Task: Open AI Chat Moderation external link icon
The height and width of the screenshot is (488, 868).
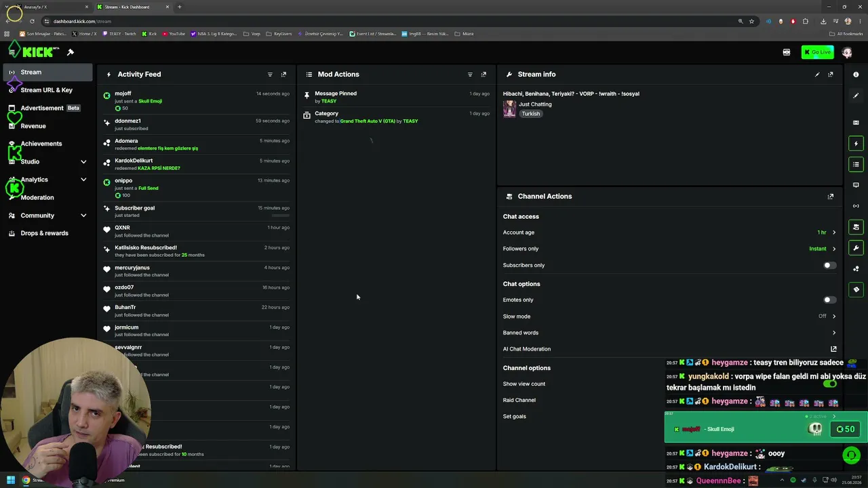Action: click(833, 349)
